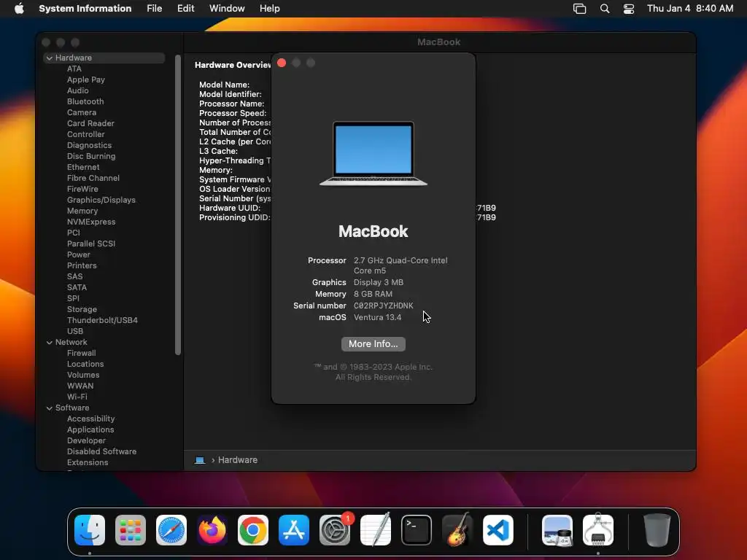Launch GarageBand from the dock
The width and height of the screenshot is (747, 560).
pyautogui.click(x=457, y=530)
